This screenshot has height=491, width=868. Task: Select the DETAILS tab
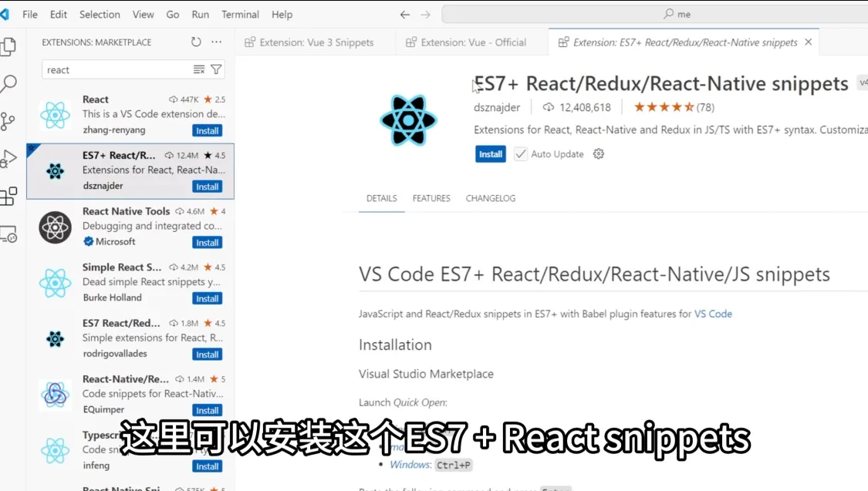pyautogui.click(x=381, y=198)
